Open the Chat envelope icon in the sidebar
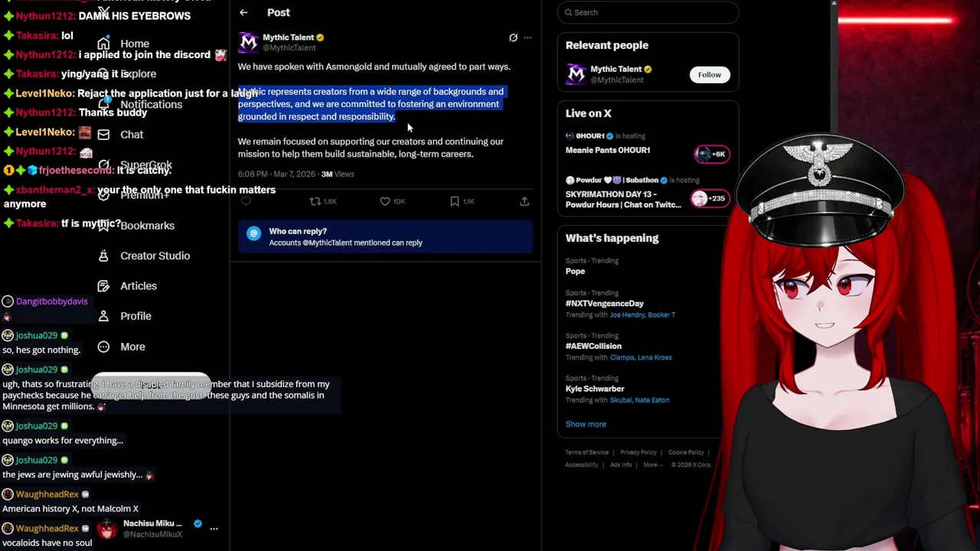Screen dimensions: 980x551 (x=103, y=135)
